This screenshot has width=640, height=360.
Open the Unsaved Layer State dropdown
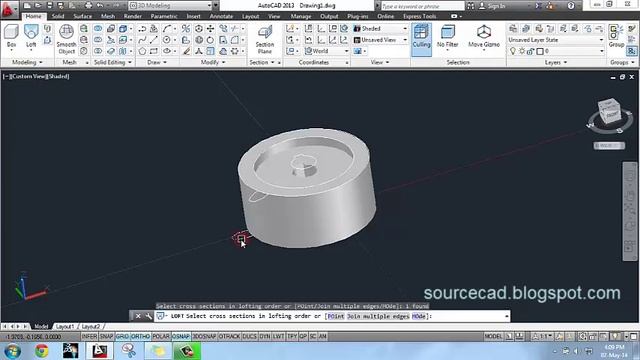coord(555,40)
